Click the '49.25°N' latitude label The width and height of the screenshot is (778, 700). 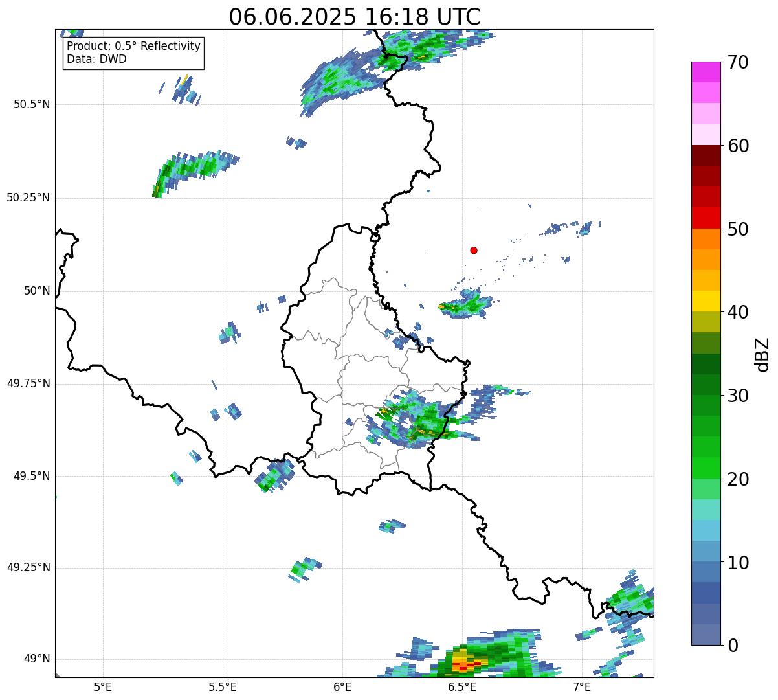click(x=28, y=567)
